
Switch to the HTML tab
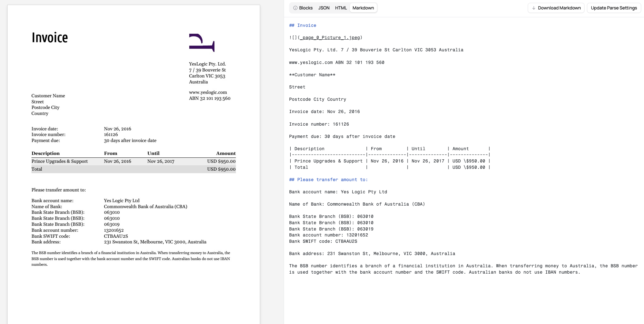[x=341, y=8]
